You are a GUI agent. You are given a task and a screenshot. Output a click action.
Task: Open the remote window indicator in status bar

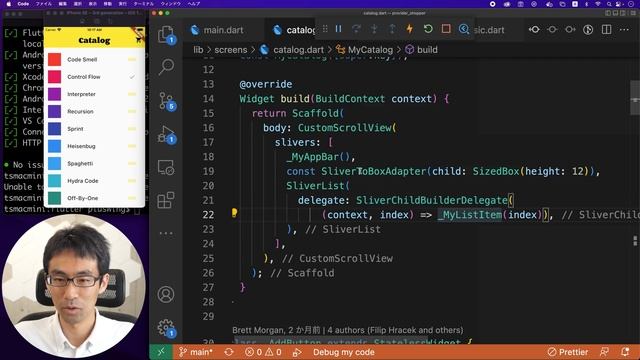(x=161, y=352)
